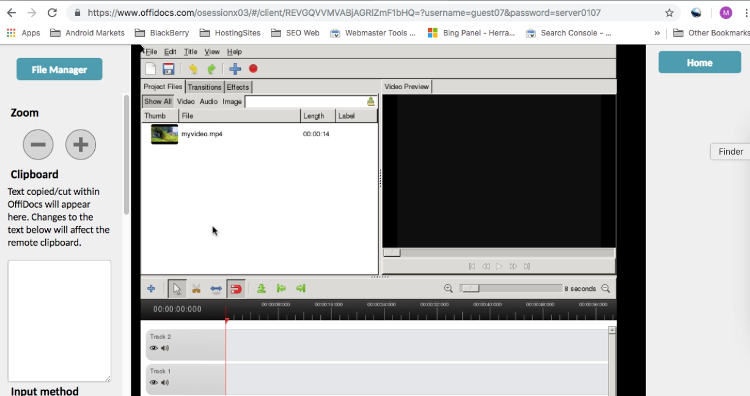Import files with the blue plus icon

pos(235,69)
